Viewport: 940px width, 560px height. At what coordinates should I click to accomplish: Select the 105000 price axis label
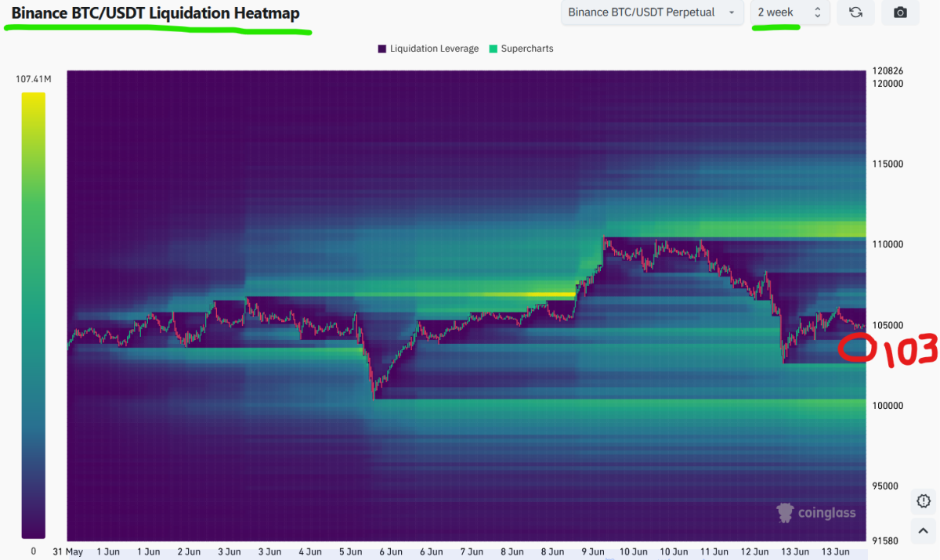pos(887,325)
